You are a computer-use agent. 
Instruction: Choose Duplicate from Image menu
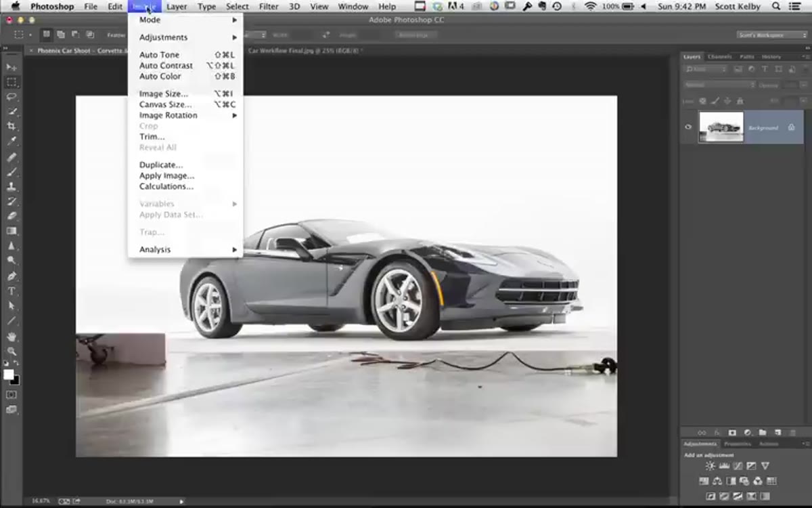185,165
